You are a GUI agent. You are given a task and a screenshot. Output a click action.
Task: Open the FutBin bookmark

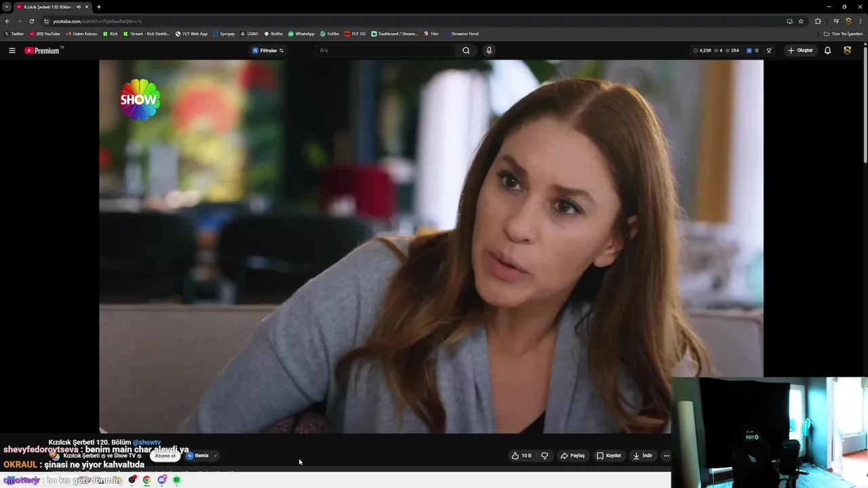point(330,33)
